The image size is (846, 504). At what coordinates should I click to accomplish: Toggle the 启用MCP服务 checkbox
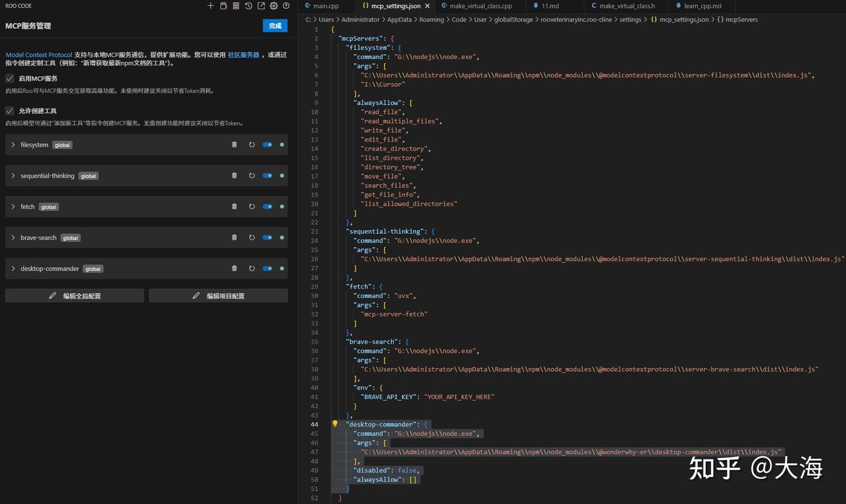[x=10, y=78]
